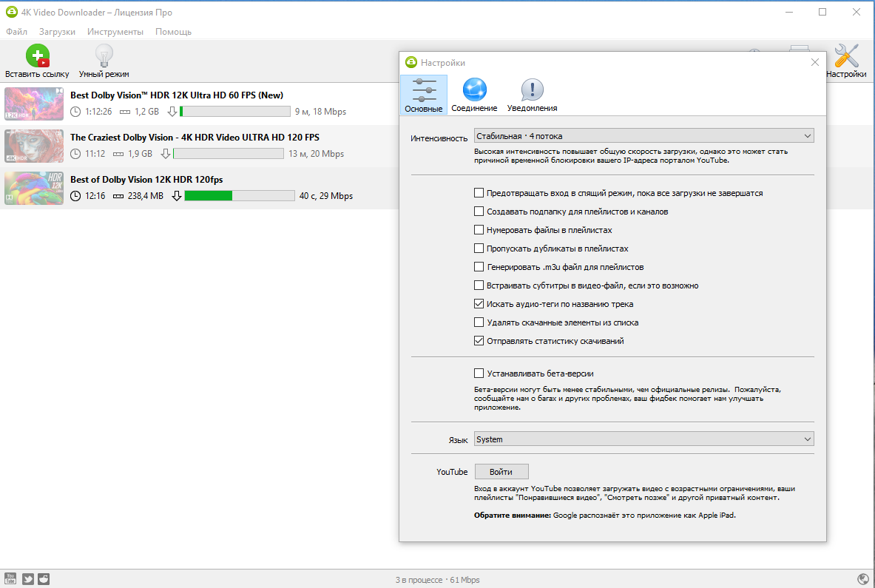Viewport: 875px width, 588px height.
Task: Check Нумеровать файлы в плейлистах
Action: click(x=479, y=229)
